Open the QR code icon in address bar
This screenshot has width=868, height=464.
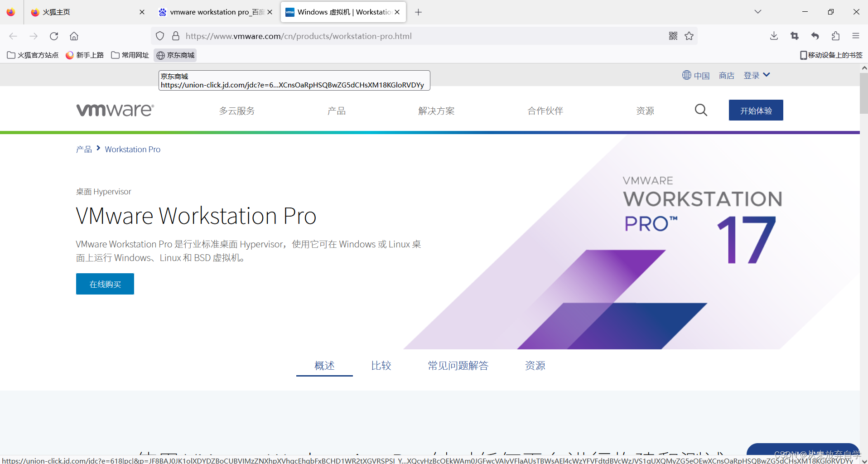pyautogui.click(x=673, y=36)
